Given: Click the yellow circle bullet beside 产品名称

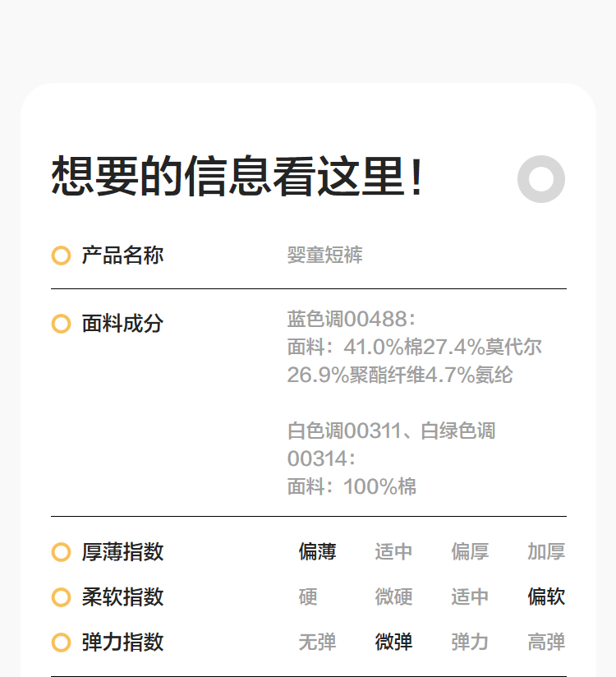Looking at the screenshot, I should pos(61,256).
